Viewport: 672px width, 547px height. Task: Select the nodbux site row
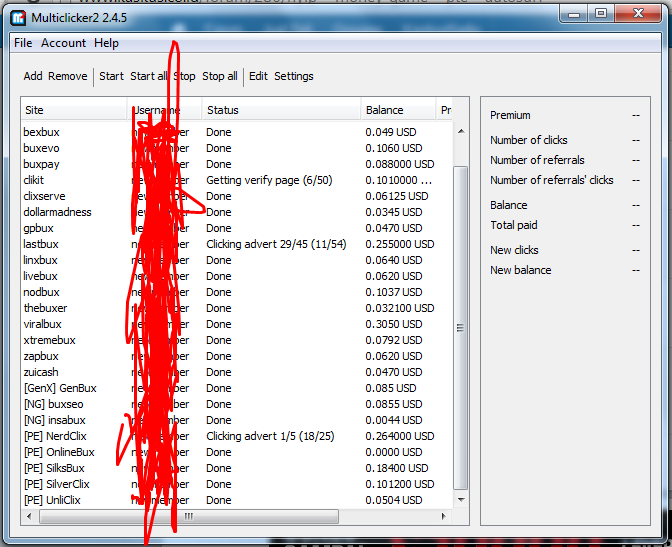click(x=237, y=292)
